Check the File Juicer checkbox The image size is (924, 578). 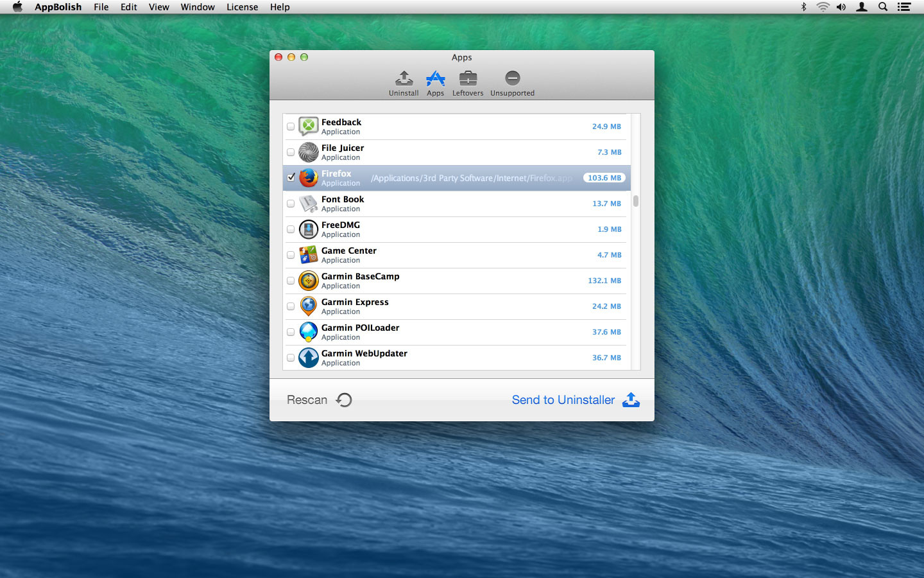[x=291, y=152]
